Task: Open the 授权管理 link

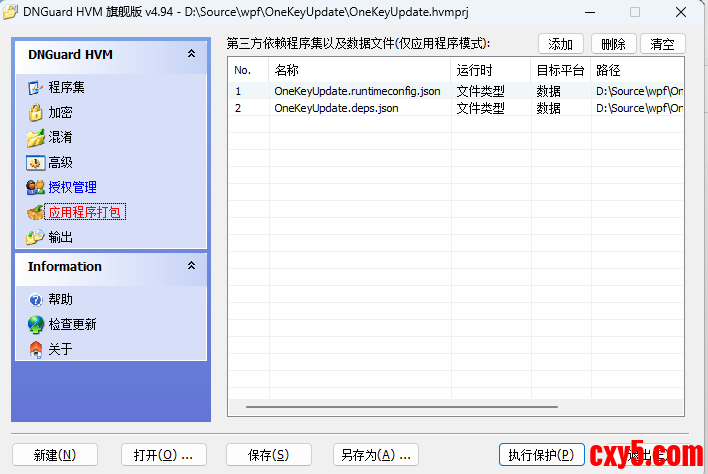Action: [72, 187]
